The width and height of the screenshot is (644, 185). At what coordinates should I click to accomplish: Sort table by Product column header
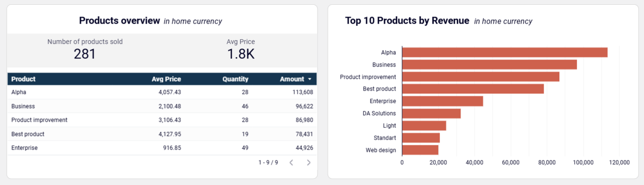(24, 79)
